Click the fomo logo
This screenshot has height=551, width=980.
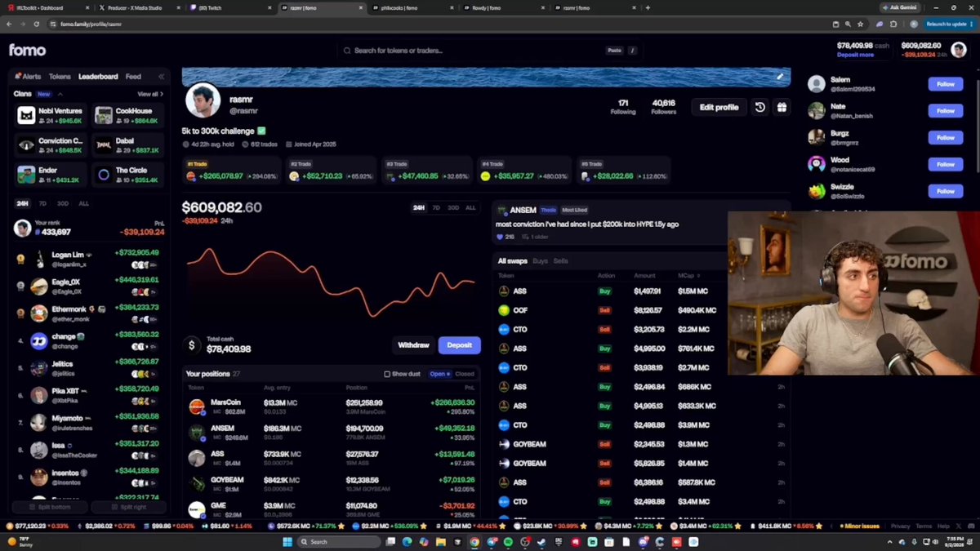(27, 51)
